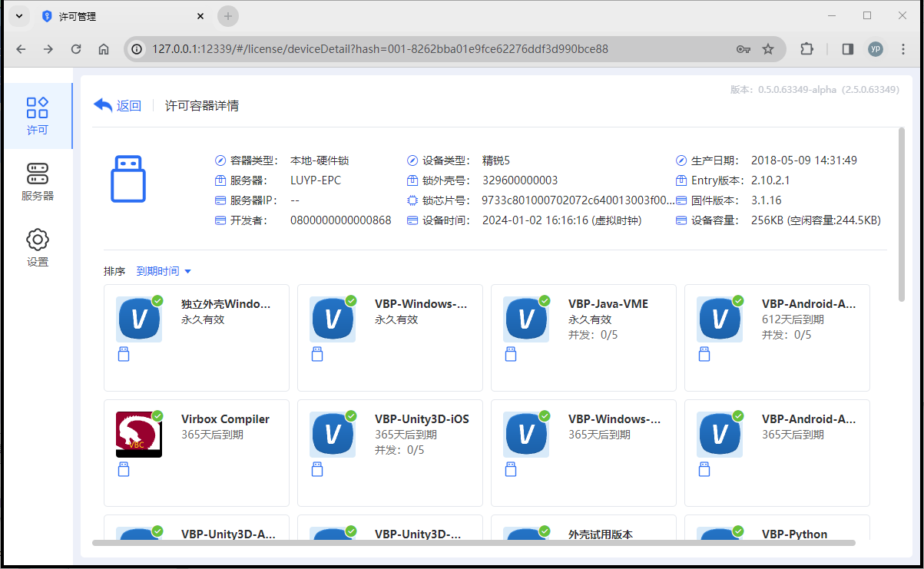The height and width of the screenshot is (569, 924).
Task: Open the 许可 section in the sidebar
Action: [37, 116]
